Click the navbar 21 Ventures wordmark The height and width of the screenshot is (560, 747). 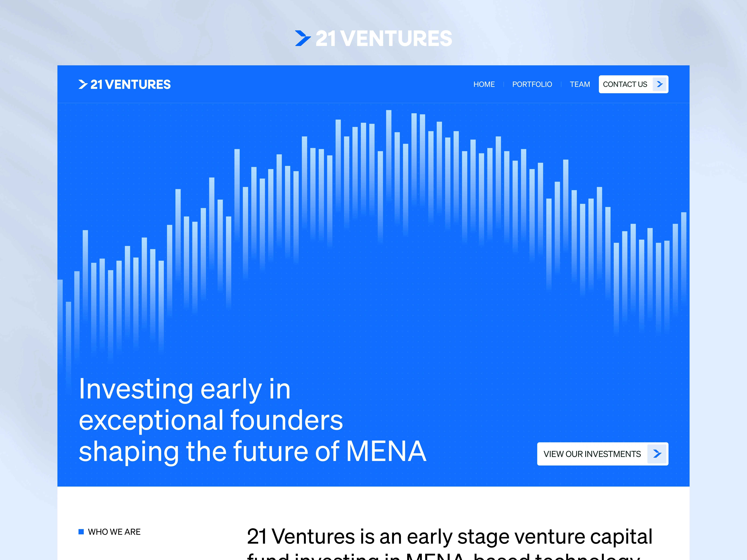131,84
